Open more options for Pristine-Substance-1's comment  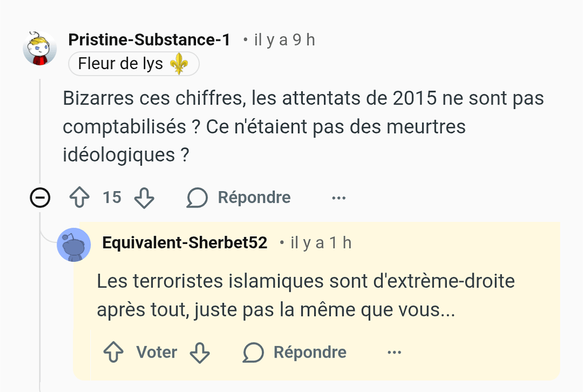pos(339,198)
